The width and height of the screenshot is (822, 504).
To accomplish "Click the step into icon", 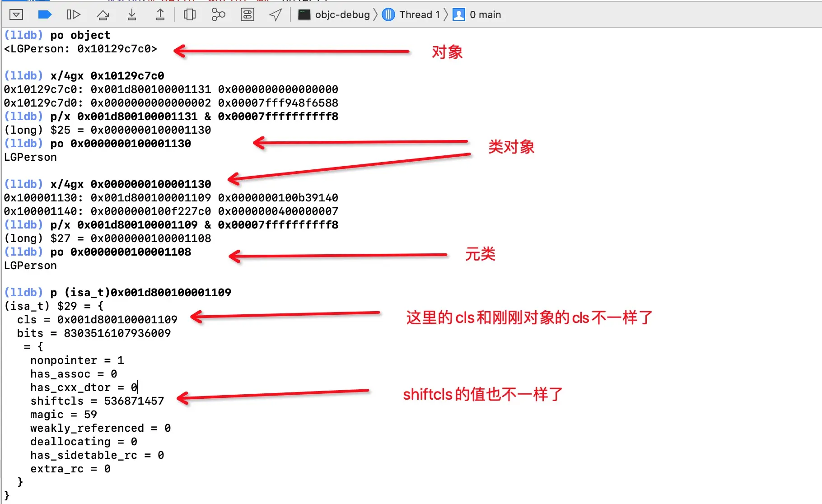I will coord(131,15).
